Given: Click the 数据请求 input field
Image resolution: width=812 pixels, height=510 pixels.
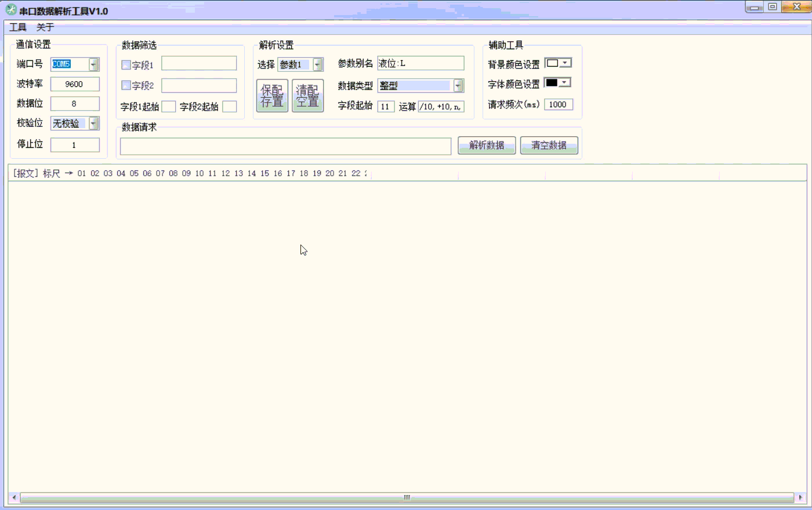Looking at the screenshot, I should point(285,146).
